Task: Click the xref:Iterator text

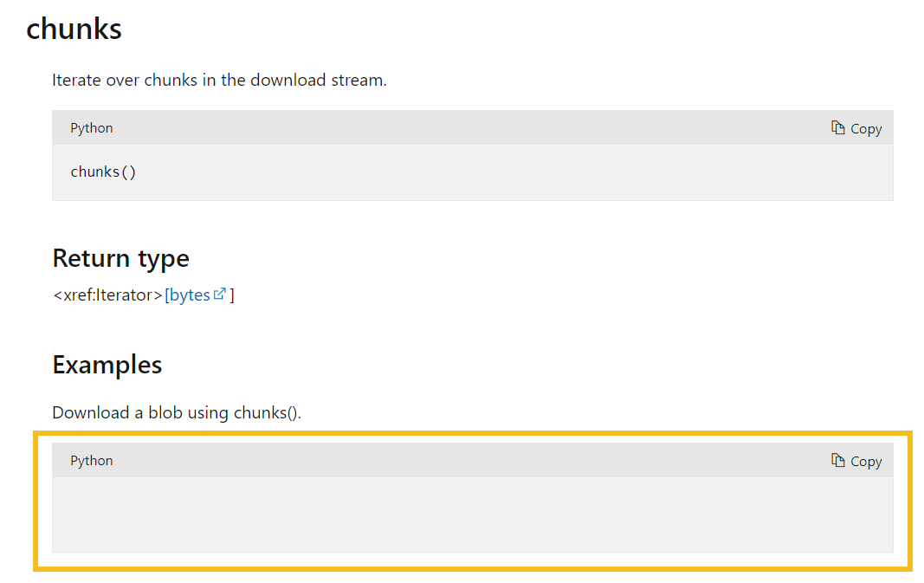Action: coord(108,295)
